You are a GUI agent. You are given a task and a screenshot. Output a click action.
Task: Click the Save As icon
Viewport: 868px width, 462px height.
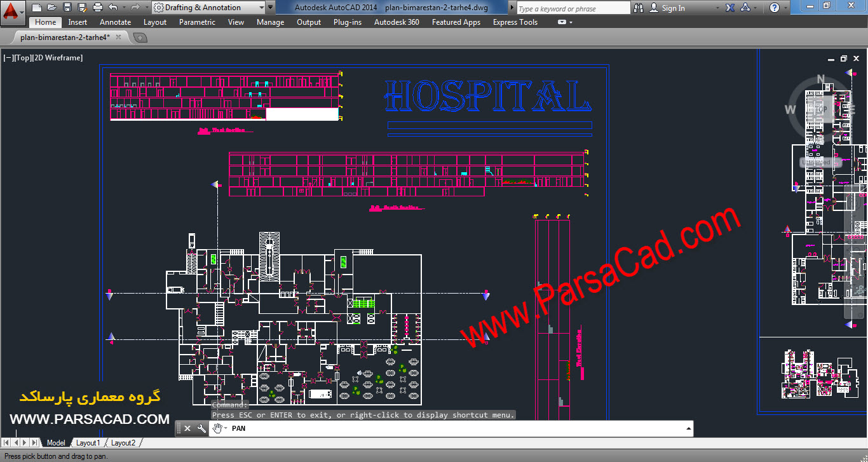coord(82,8)
